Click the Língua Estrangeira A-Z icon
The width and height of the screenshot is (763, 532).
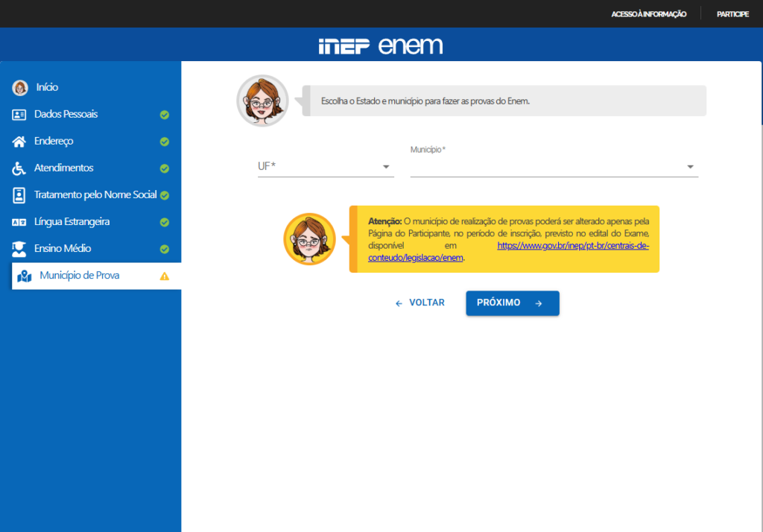(19, 223)
